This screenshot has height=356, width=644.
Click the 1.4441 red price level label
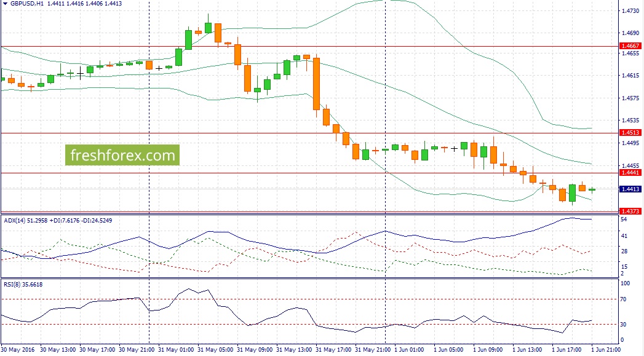tap(630, 173)
